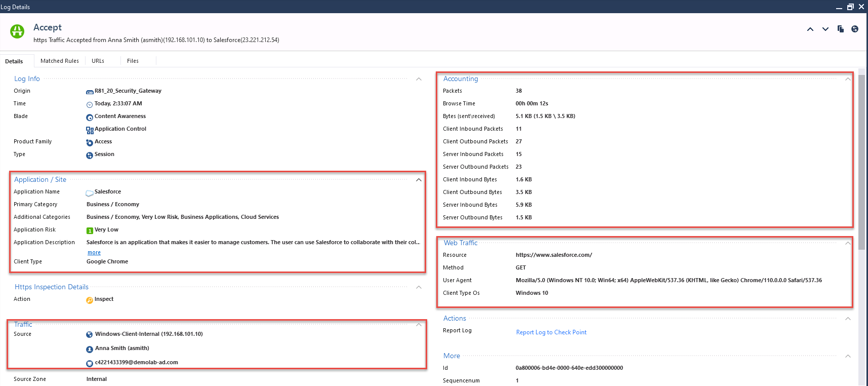Open the Files tab
868x386 pixels.
click(x=133, y=61)
